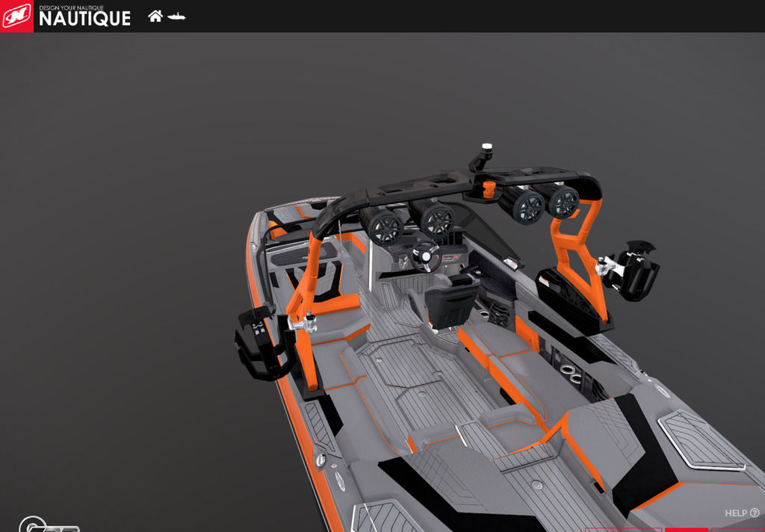Click the white navigation light atop tower
Image resolution: width=765 pixels, height=532 pixels.
point(487,148)
